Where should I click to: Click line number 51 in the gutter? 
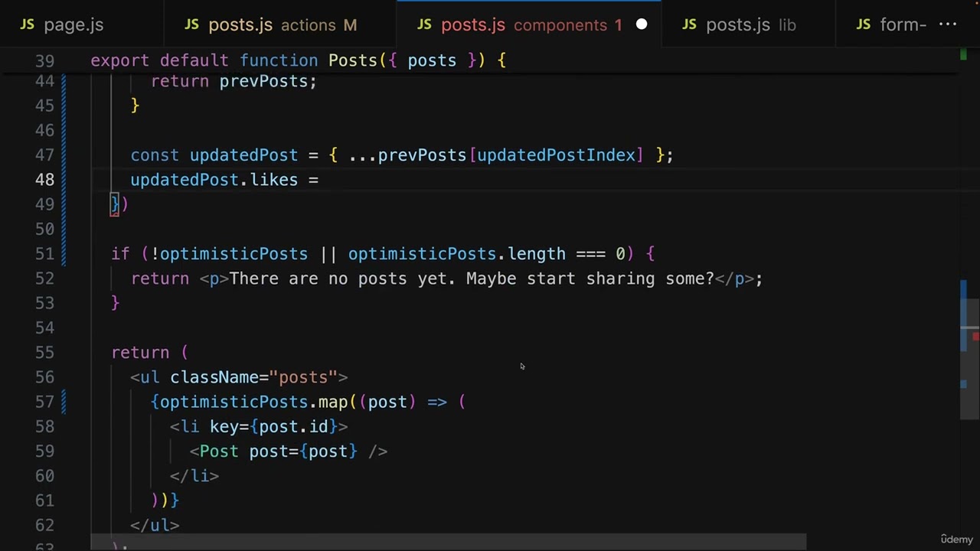(x=44, y=254)
